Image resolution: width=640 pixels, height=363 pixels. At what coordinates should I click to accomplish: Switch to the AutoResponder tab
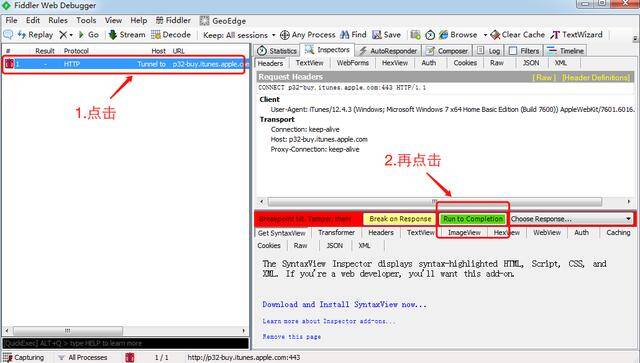388,51
